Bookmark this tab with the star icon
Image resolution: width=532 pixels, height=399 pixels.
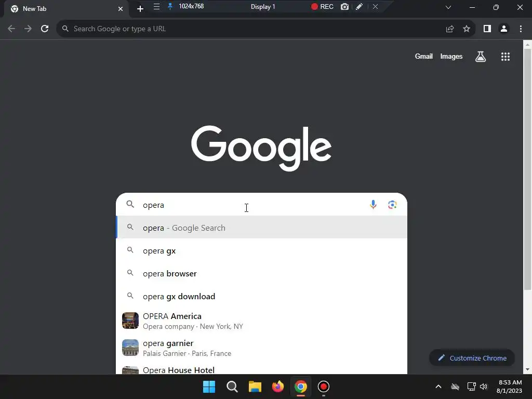point(467,29)
